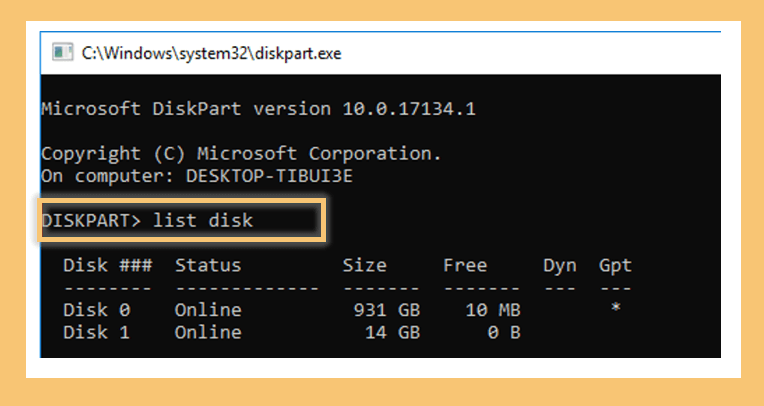Click the 'On computer: DESKTOP-TIBUI3E' line
Image resolution: width=764 pixels, height=406 pixels.
coord(197,175)
